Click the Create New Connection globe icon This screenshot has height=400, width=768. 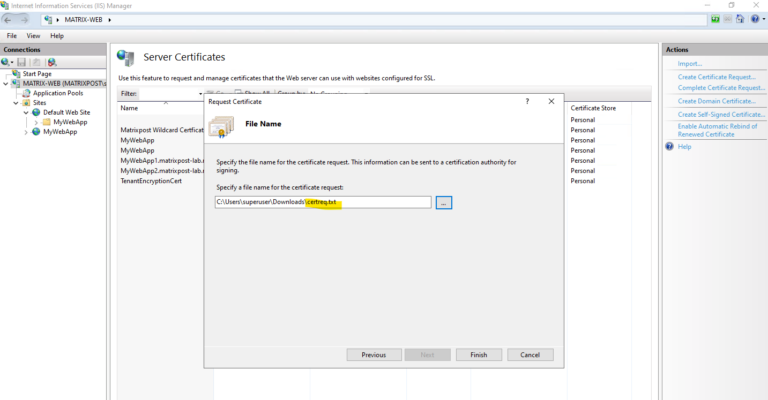[x=5, y=62]
